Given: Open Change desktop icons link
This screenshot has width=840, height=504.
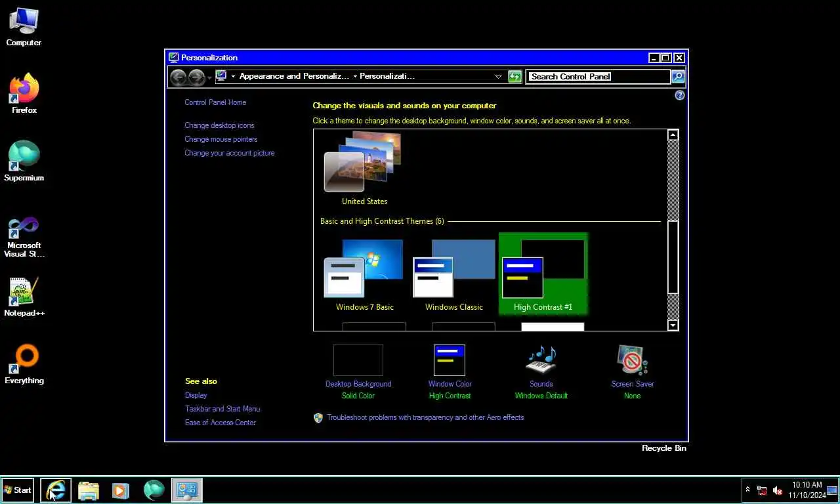Looking at the screenshot, I should coord(219,125).
